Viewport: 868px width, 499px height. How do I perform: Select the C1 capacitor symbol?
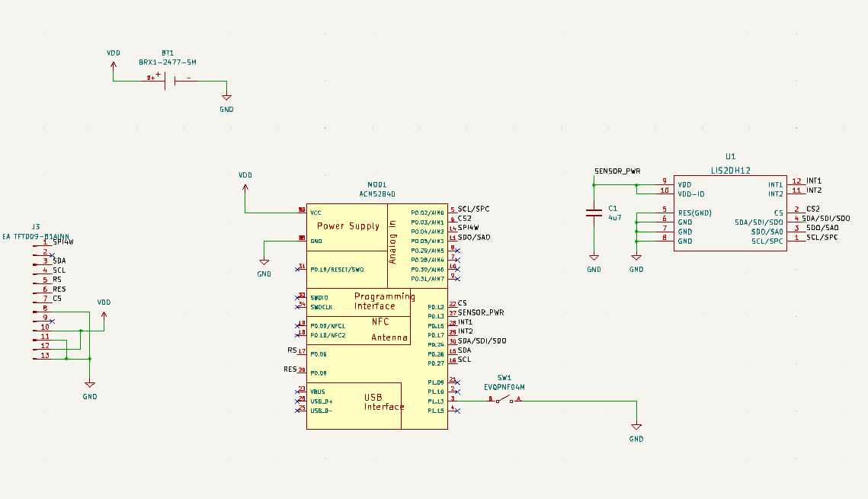point(593,213)
